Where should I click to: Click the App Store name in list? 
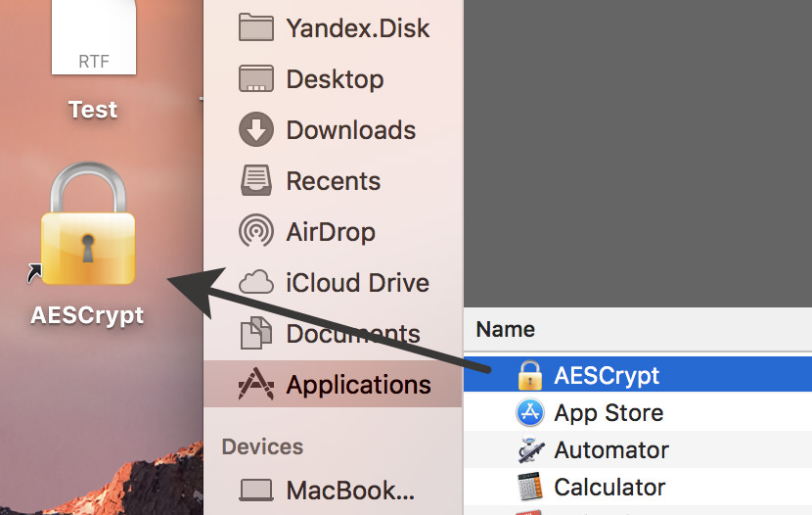click(x=609, y=412)
